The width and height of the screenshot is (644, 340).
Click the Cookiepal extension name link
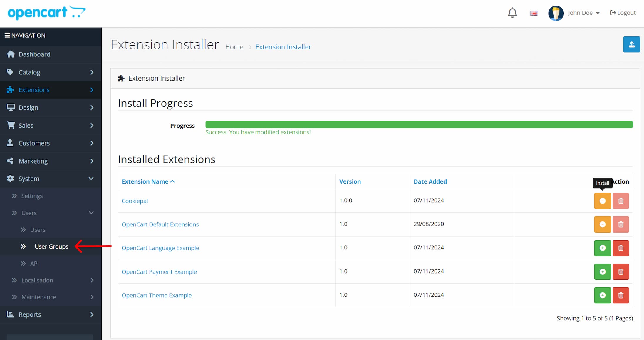135,200
